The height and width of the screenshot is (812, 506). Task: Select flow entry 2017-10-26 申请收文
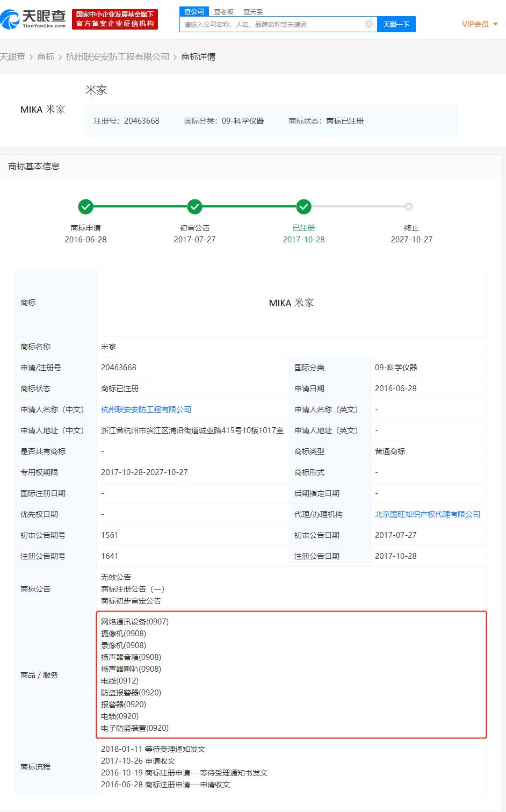tap(138, 761)
